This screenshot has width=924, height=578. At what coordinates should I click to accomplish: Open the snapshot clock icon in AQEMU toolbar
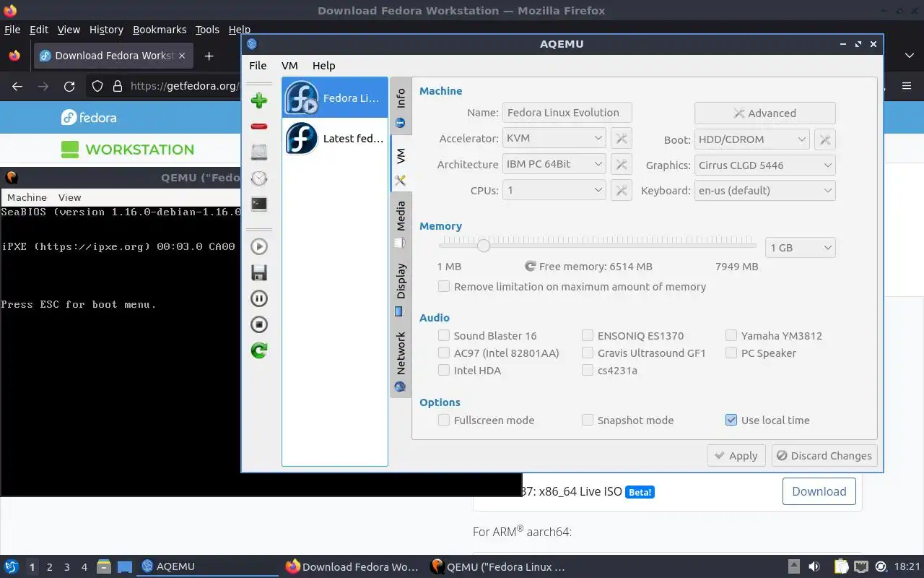point(259,178)
